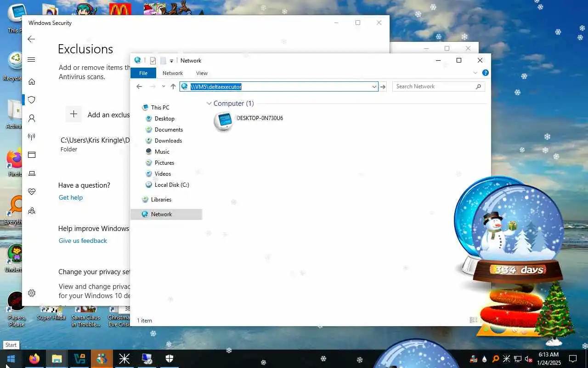Open Windows Security hamburger menu
The height and width of the screenshot is (368, 588).
tap(31, 60)
